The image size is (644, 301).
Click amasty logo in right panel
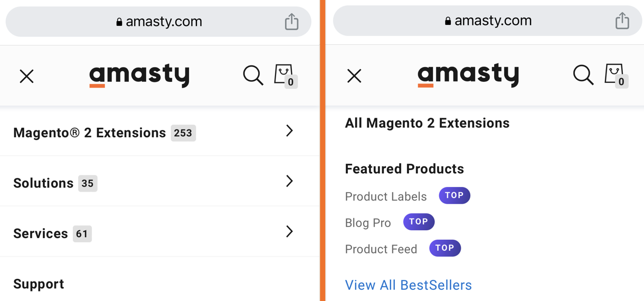point(468,76)
